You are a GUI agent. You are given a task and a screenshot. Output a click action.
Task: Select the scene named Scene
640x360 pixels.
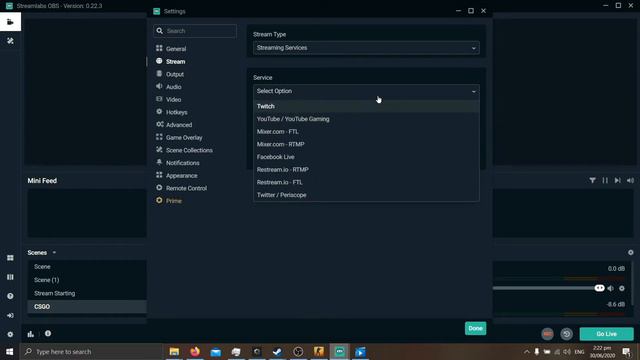(x=87, y=267)
